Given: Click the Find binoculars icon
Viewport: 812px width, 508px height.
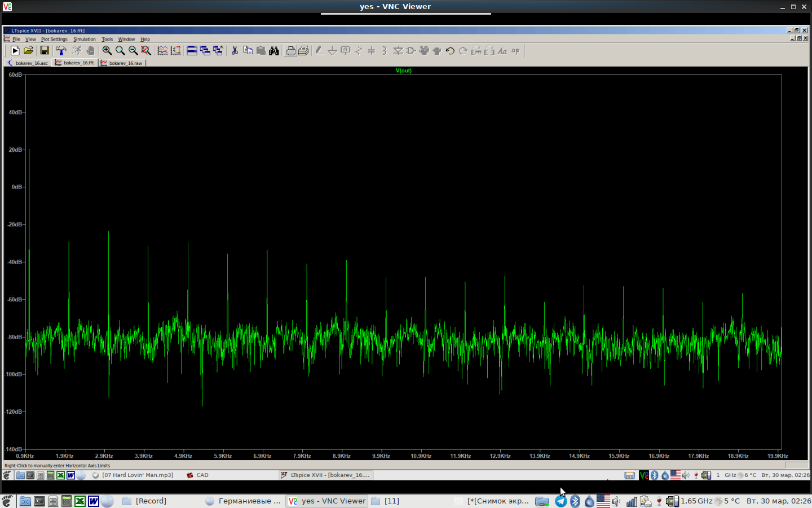Looking at the screenshot, I should coord(274,51).
